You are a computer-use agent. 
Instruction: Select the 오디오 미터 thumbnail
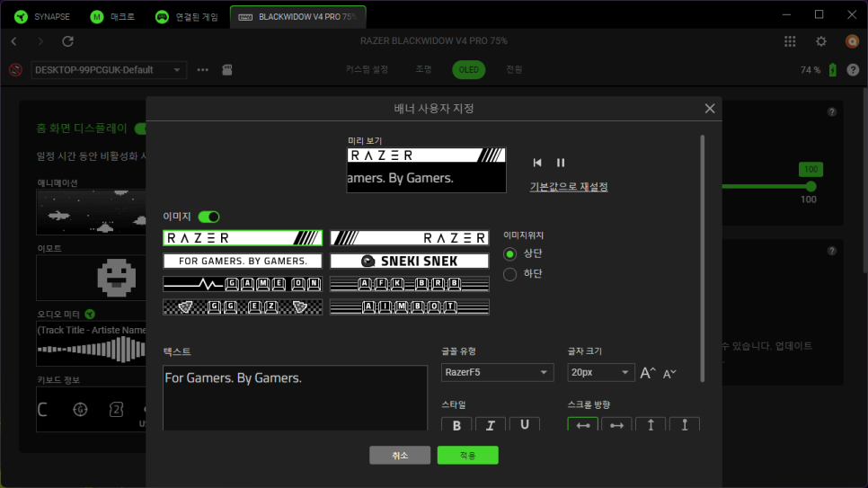point(92,343)
